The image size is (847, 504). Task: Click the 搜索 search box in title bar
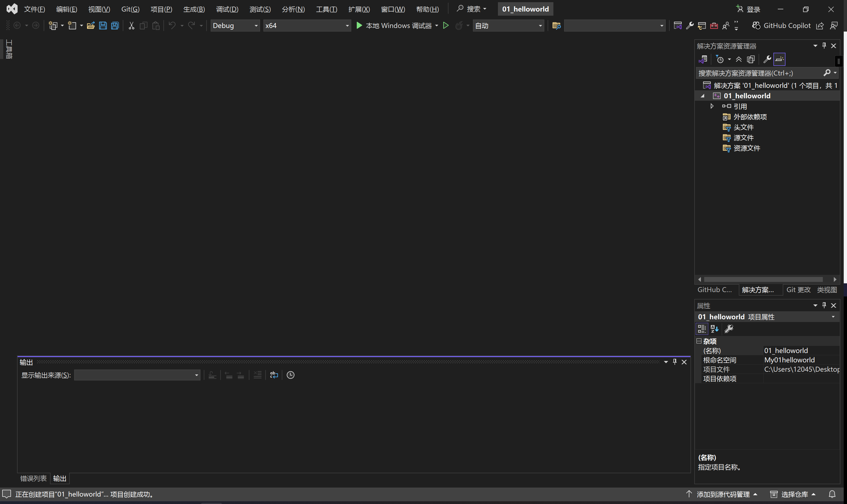[472, 9]
